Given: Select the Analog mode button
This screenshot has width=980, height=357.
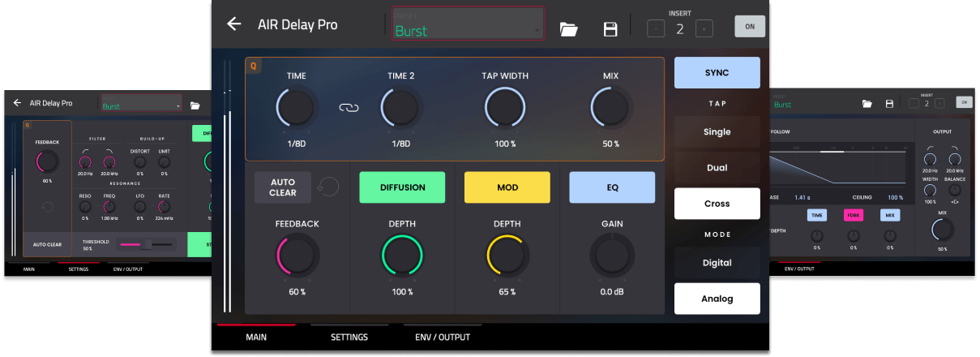Looking at the screenshot, I should point(717,299).
